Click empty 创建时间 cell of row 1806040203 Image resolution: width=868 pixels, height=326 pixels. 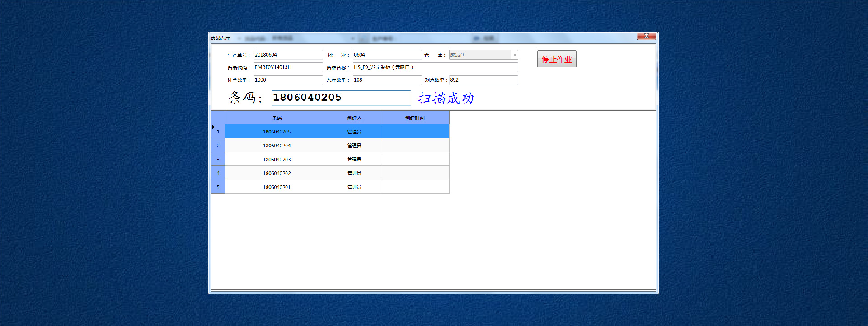pyautogui.click(x=415, y=159)
